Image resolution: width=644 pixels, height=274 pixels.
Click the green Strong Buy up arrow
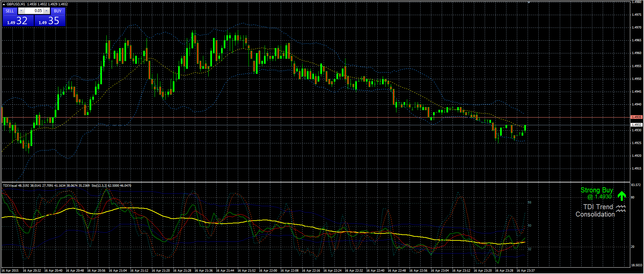click(622, 196)
